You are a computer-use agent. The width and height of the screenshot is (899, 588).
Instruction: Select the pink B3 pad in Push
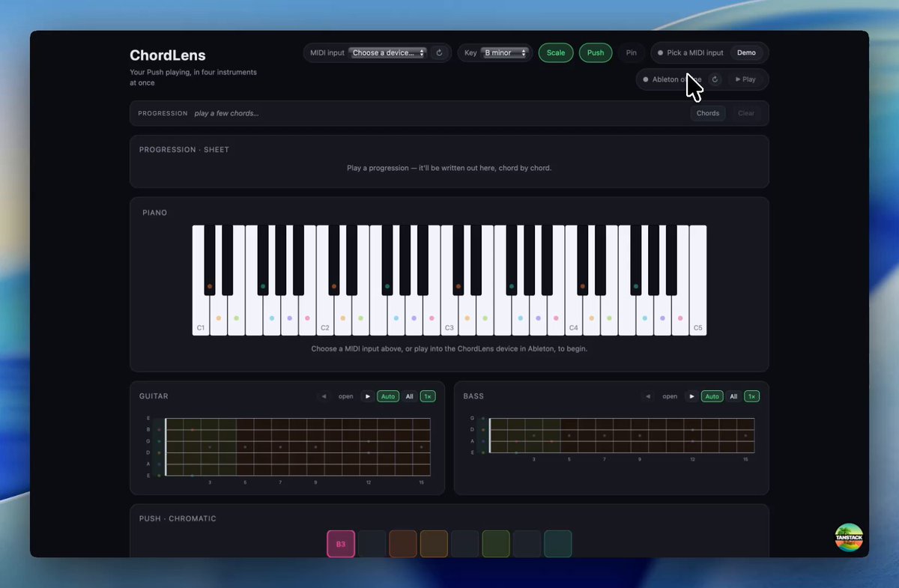click(341, 544)
